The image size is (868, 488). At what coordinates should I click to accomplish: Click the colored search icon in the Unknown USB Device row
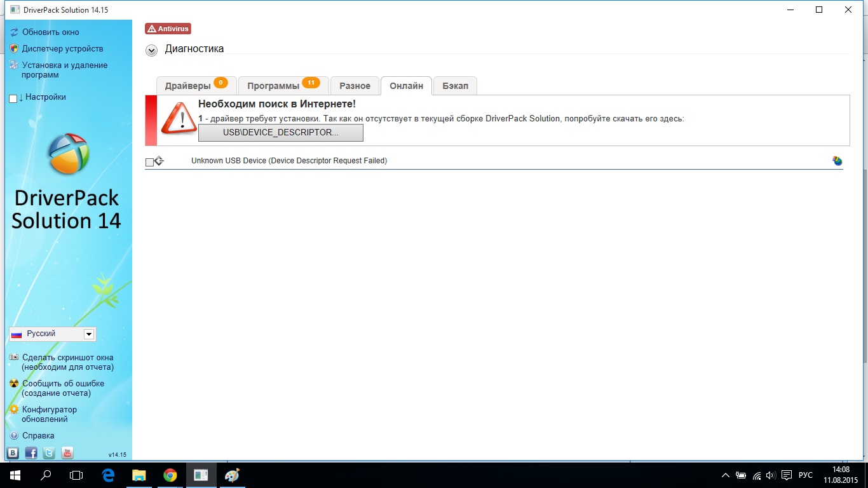pos(837,161)
